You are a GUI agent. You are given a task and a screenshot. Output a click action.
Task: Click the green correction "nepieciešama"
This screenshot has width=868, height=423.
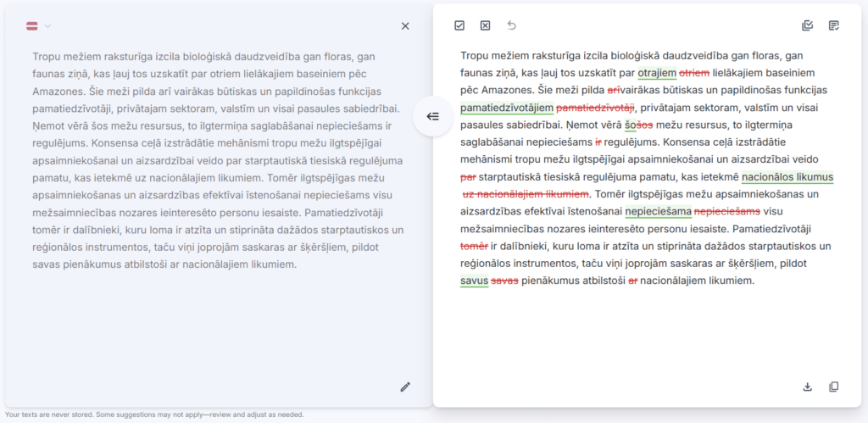click(x=658, y=211)
